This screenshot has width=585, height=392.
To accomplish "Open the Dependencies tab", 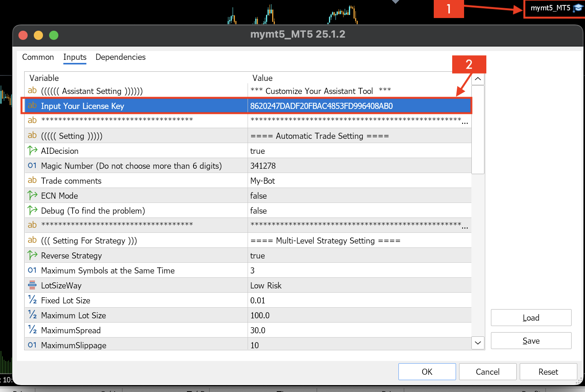I will [x=121, y=57].
